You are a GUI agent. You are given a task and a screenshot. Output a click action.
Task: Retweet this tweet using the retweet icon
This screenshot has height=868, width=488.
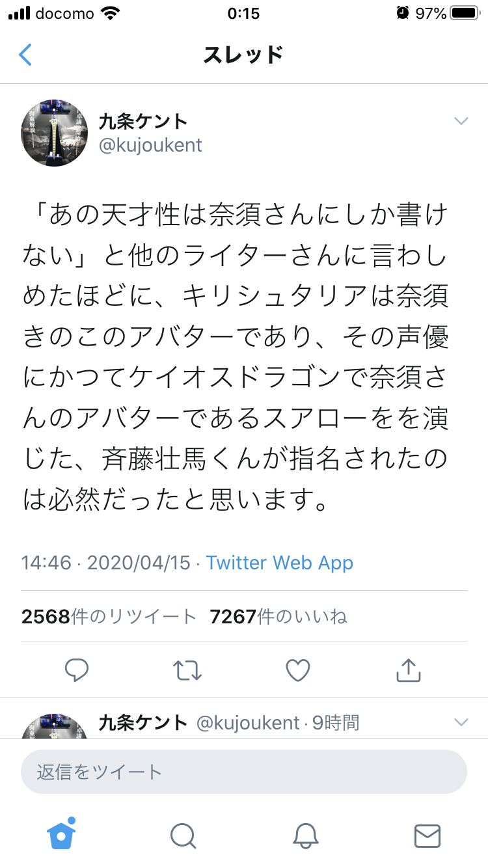(x=187, y=670)
